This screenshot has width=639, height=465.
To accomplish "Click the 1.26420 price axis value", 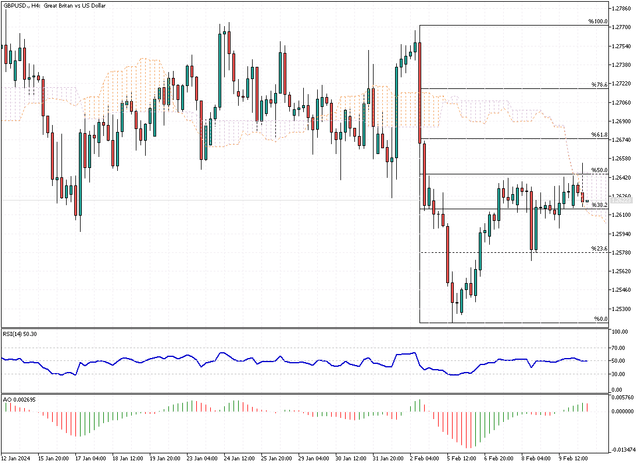I will [x=621, y=178].
